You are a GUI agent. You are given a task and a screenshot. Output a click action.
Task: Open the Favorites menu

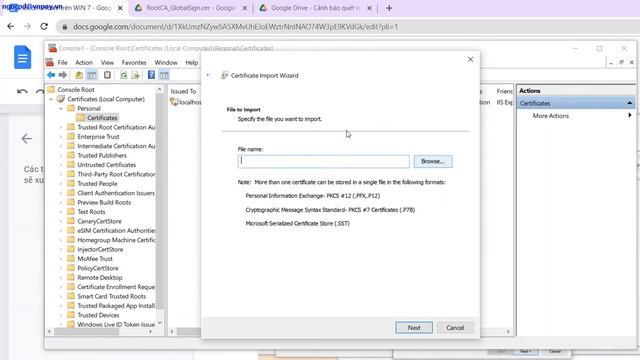pyautogui.click(x=134, y=62)
